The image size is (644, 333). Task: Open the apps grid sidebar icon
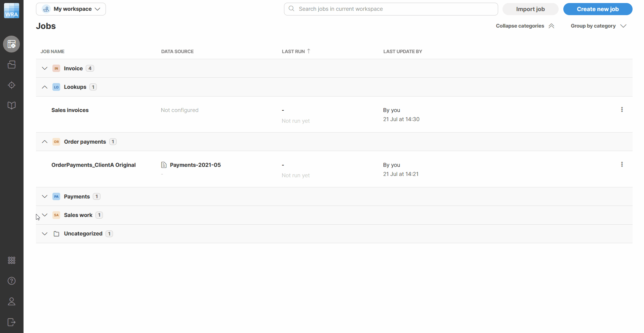tap(11, 260)
